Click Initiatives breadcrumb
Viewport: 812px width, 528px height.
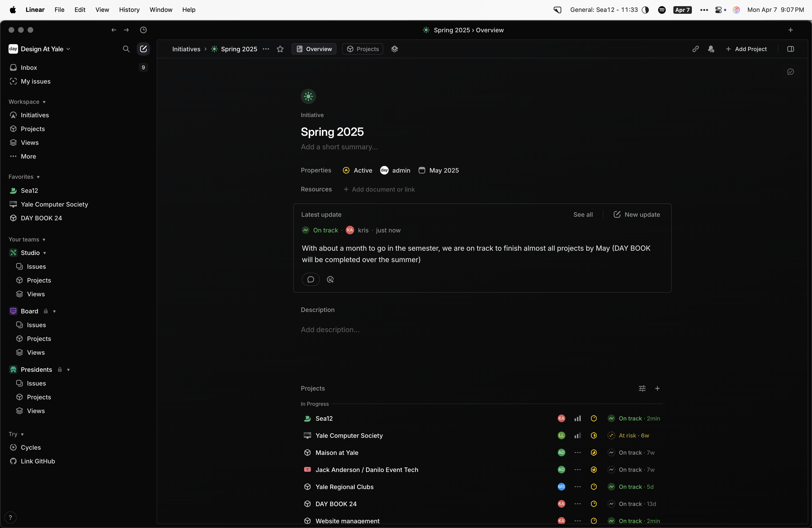[186, 49]
